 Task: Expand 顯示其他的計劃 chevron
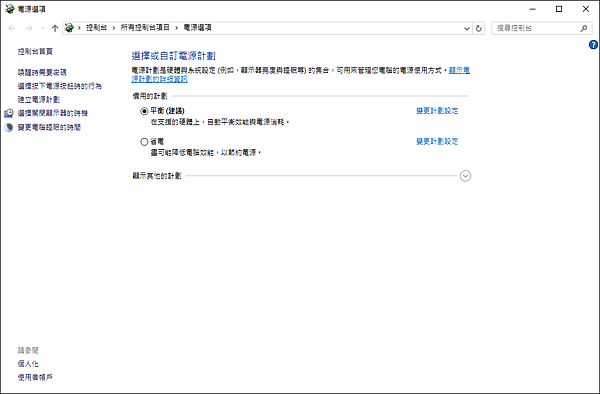(x=465, y=176)
